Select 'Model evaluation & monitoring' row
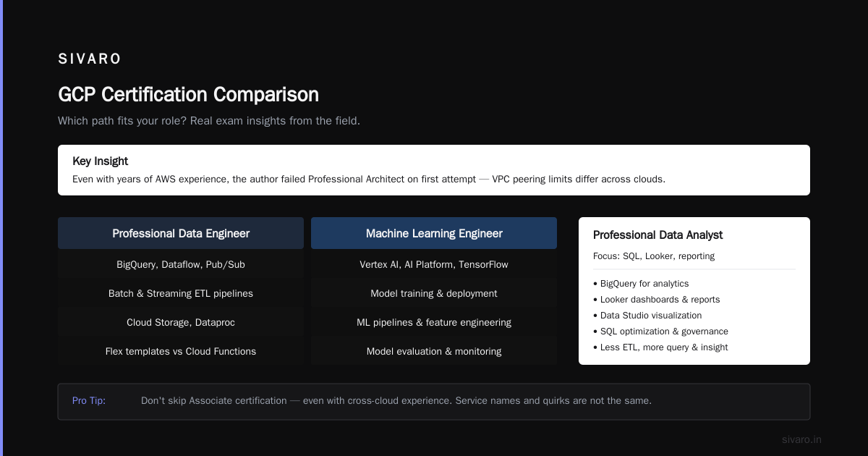Screen dimensions: 868x456 [x=434, y=351]
